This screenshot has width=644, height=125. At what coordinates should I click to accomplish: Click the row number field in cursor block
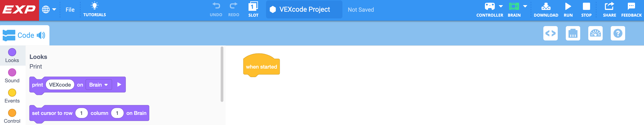[81, 113]
